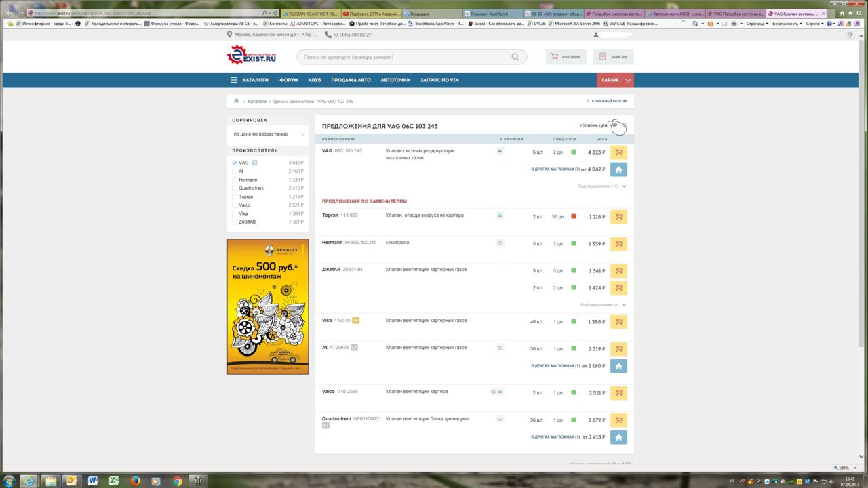Click the home breadcrumb icon

tap(237, 101)
